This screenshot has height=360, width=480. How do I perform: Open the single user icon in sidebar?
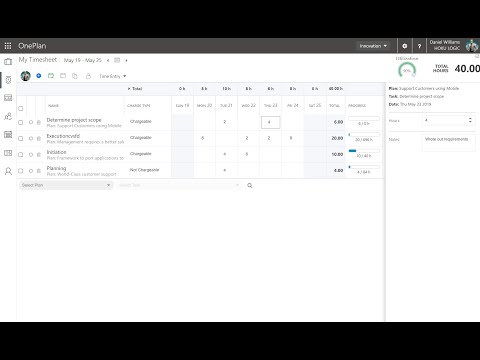[x=8, y=171]
